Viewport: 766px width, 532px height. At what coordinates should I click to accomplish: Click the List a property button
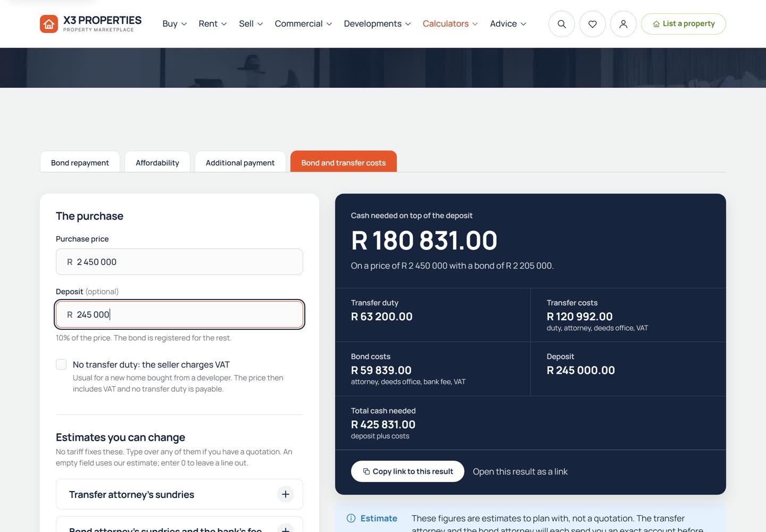684,24
